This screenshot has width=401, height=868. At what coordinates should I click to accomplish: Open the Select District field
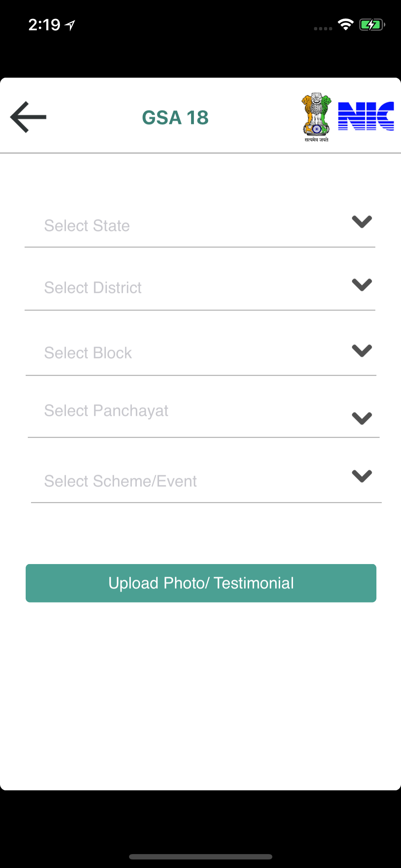pyautogui.click(x=200, y=288)
